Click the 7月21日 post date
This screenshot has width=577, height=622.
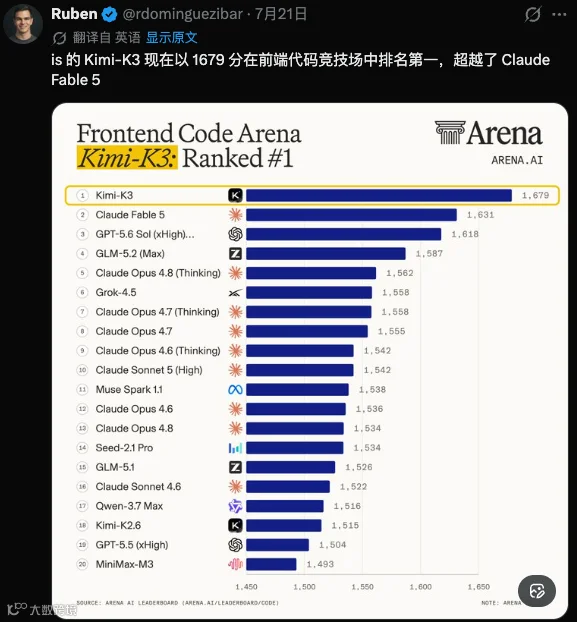coord(280,14)
